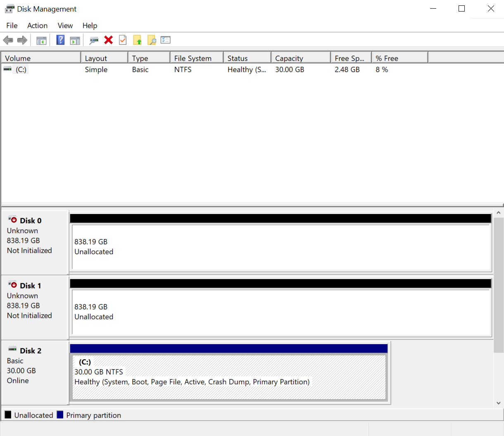Screen dimensions: 504x436
Task: Open the Help menu
Action: pos(90,26)
